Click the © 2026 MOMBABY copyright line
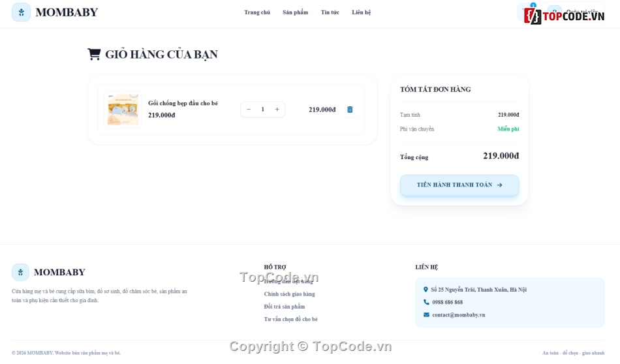Viewport: 620px width, 364px height. [x=66, y=353]
